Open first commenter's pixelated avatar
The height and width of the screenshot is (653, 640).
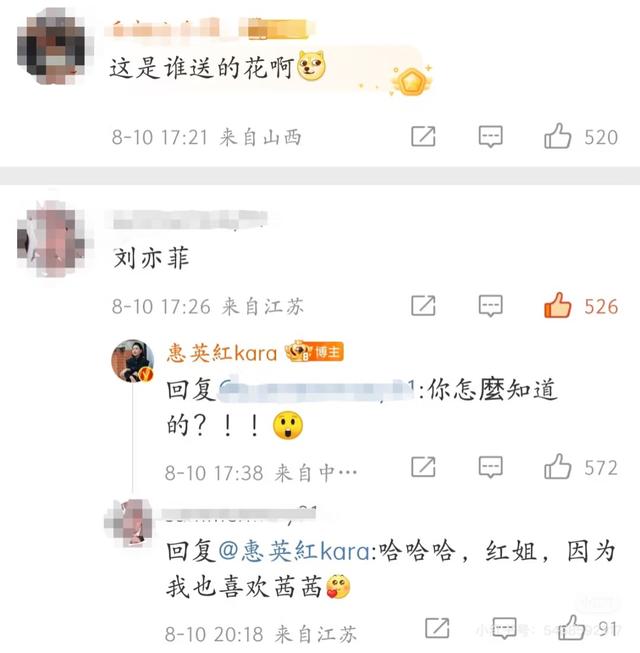point(51,46)
